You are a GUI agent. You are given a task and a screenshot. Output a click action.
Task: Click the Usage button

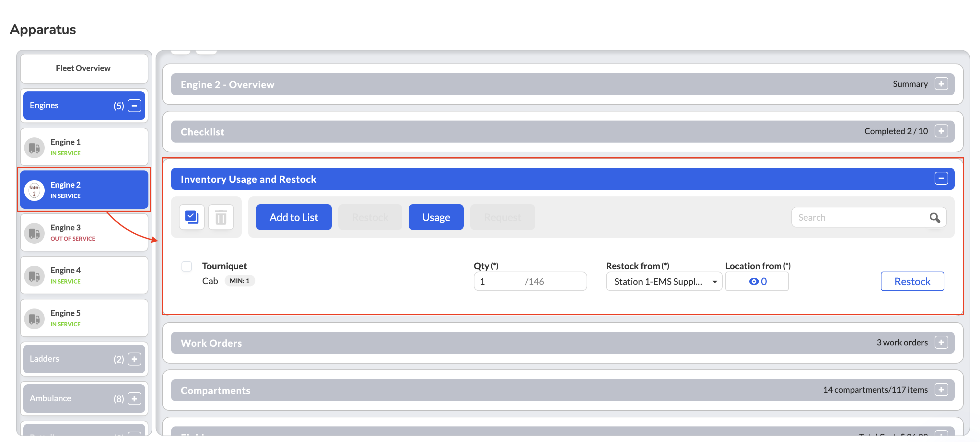point(436,217)
